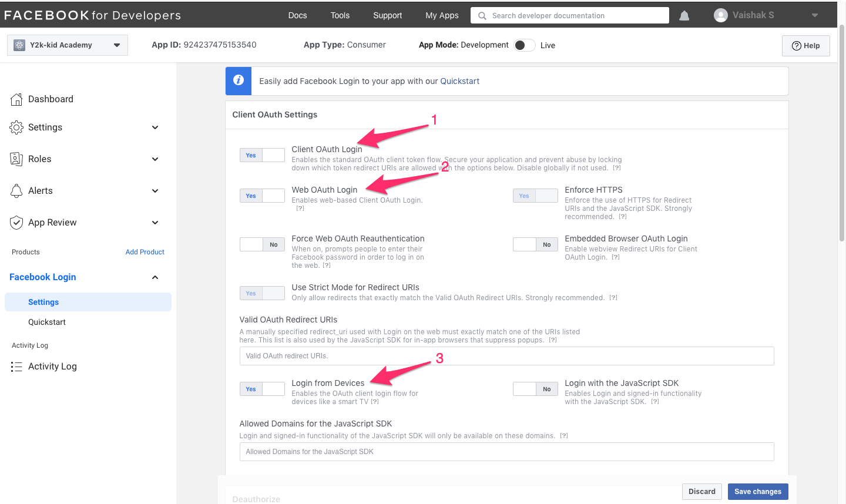Open the Quickstart link in the banner

click(x=460, y=81)
